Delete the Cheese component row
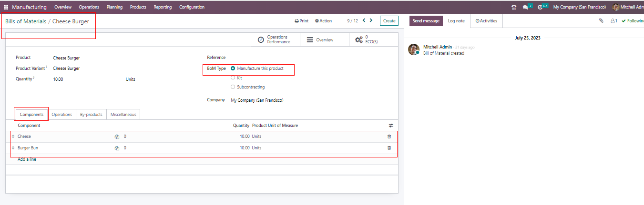Viewport: 644px width, 205px height. [389, 137]
